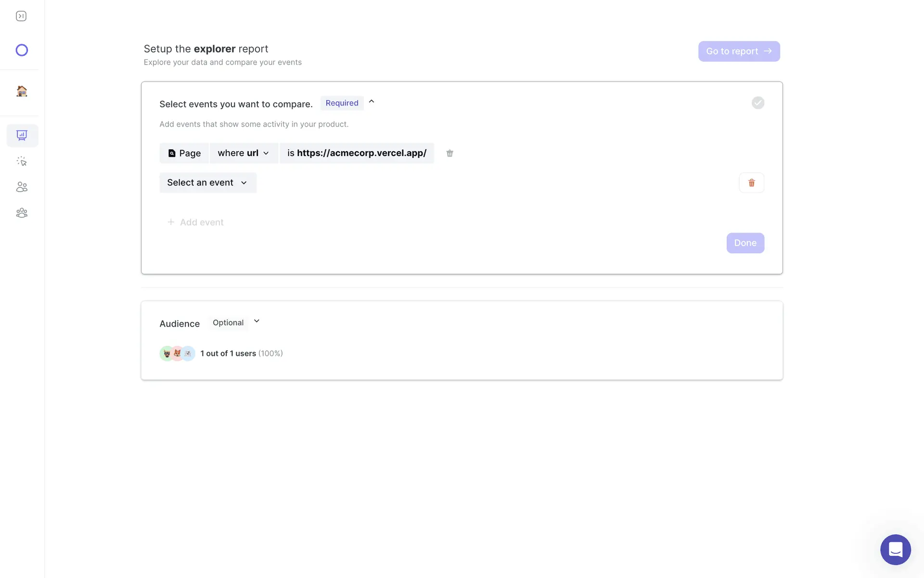
Task: Edit the 'is https://acmecorp.vercel.app/' value field
Action: coord(357,153)
